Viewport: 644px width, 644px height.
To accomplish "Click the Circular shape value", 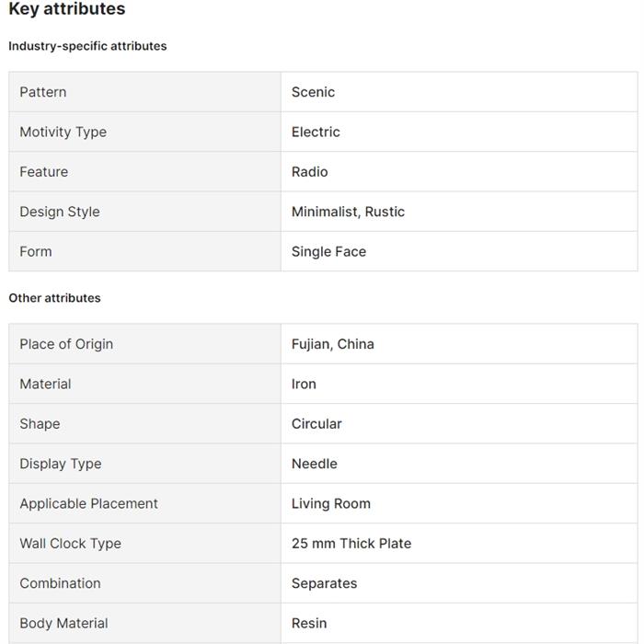I will point(316,424).
